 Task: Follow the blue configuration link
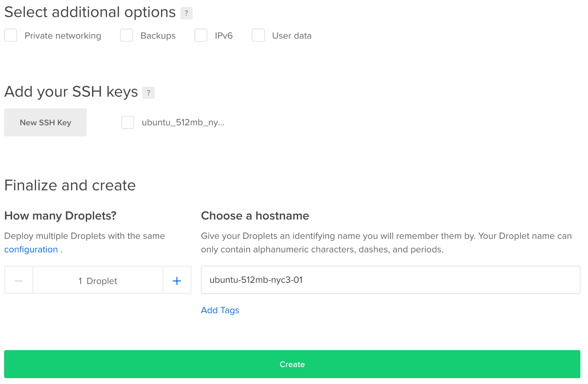[x=31, y=250]
